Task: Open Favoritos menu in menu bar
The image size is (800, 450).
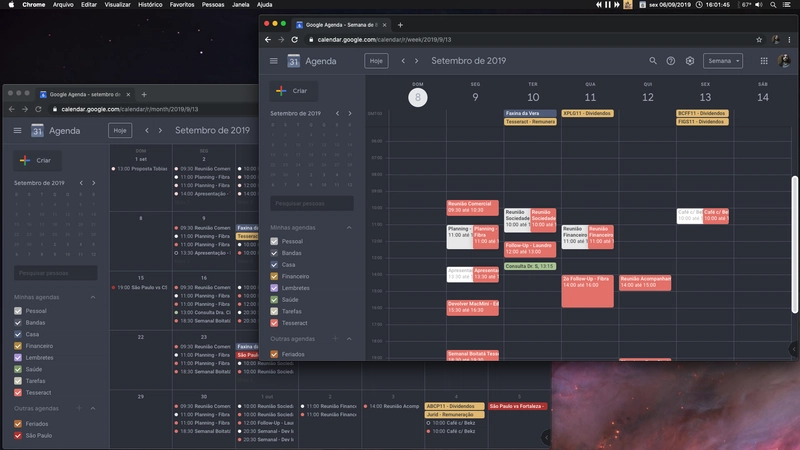Action: point(182,5)
